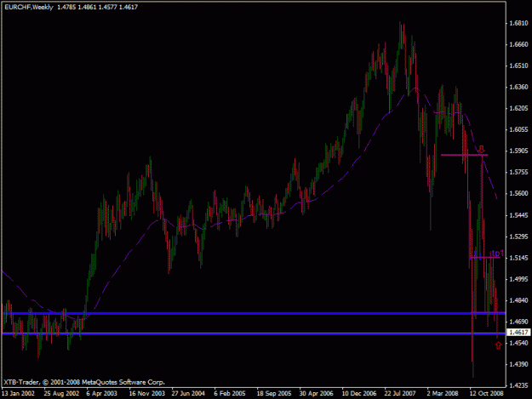Click the 1.4390 price axis label
The image size is (532, 399).
click(518, 364)
